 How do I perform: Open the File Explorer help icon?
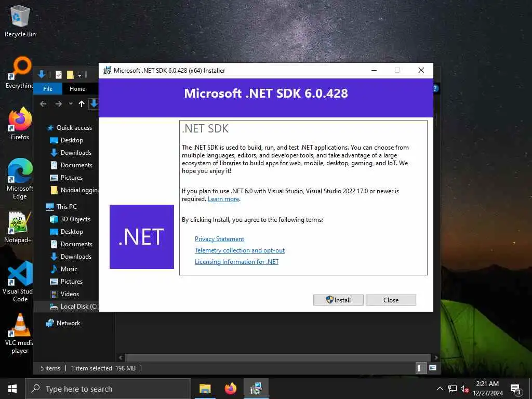point(436,88)
